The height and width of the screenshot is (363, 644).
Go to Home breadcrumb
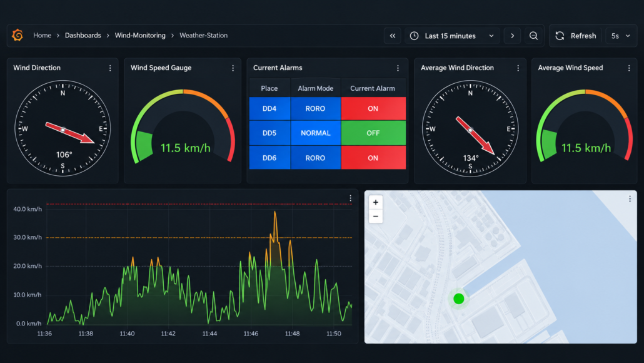[x=43, y=35]
